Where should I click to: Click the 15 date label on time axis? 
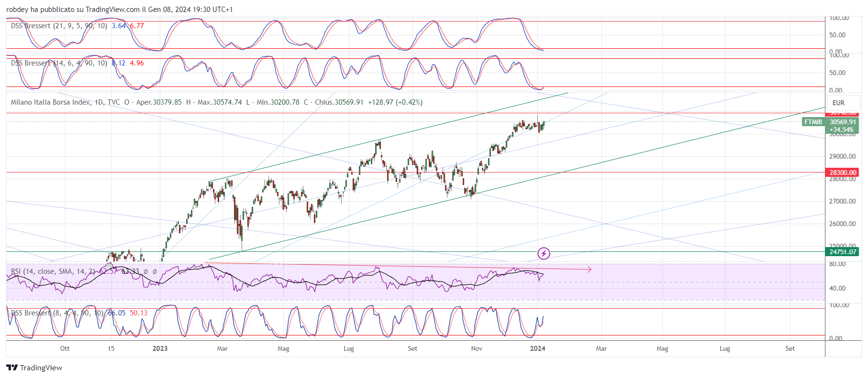111,348
